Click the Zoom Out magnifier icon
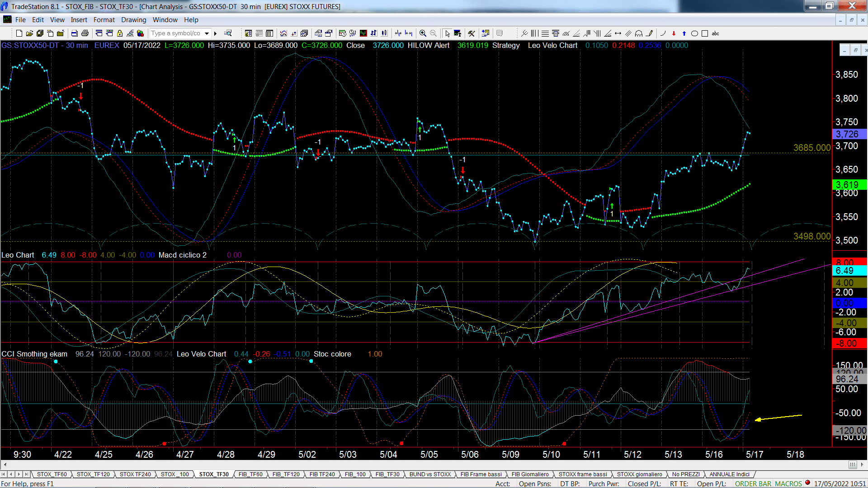The width and height of the screenshot is (868, 488). 433,33
